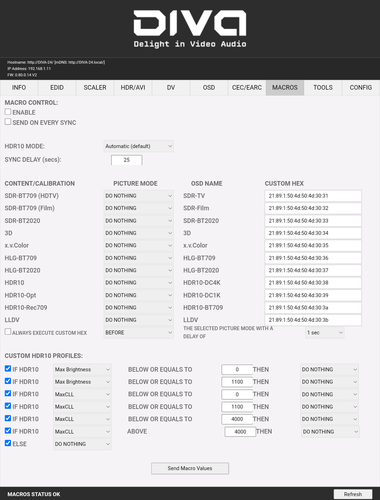Go to the SCALER tab
380x500 pixels.
click(95, 88)
